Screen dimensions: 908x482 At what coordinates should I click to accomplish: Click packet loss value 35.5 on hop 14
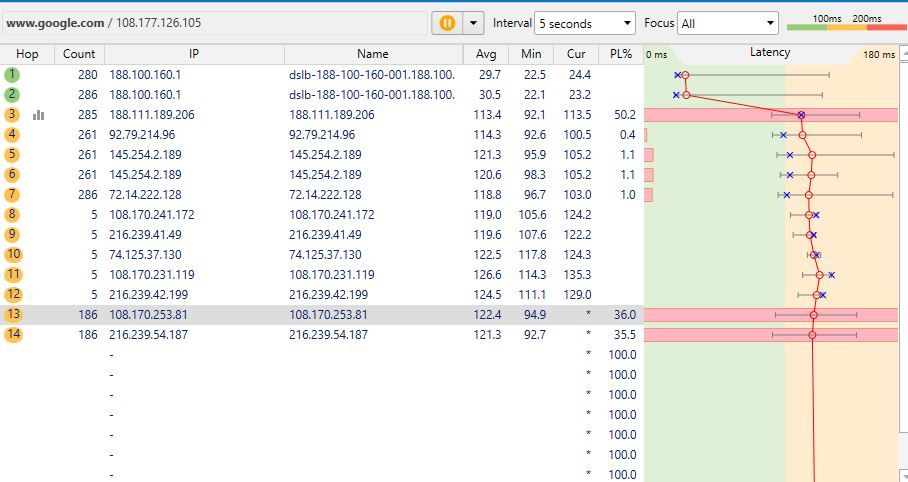pyautogui.click(x=625, y=334)
